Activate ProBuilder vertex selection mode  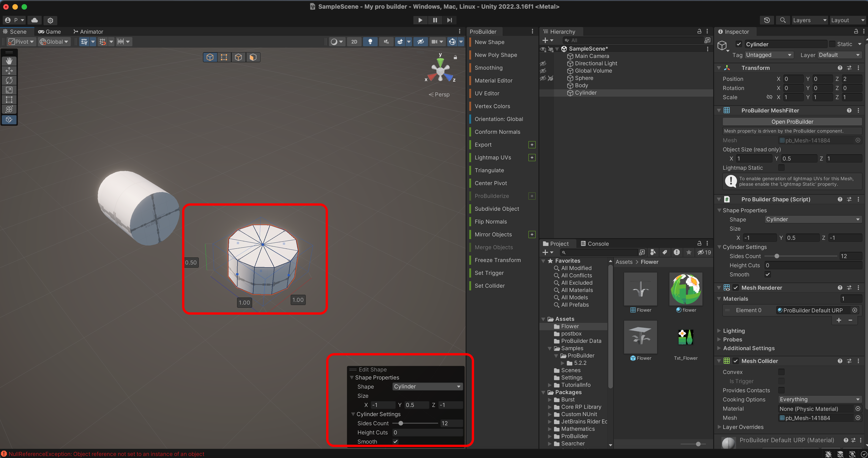[224, 57]
